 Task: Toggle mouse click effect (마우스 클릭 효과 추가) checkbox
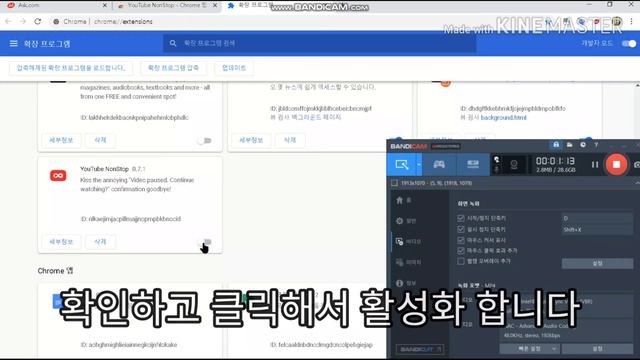[x=461, y=251]
